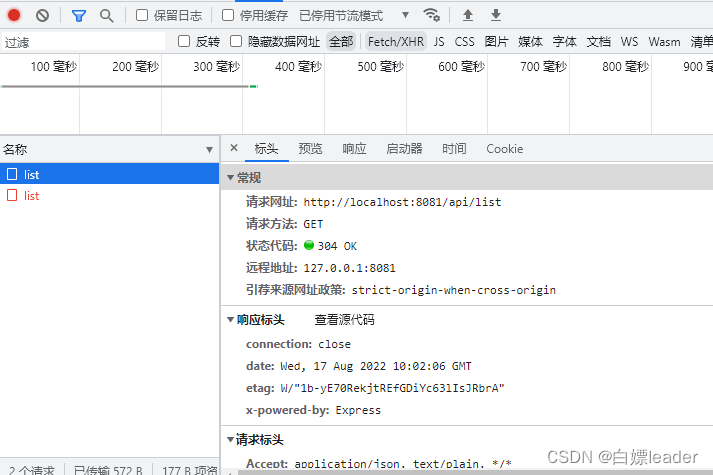713x475 pixels.
Task: Click the export HAR download arrow
Action: 496,15
